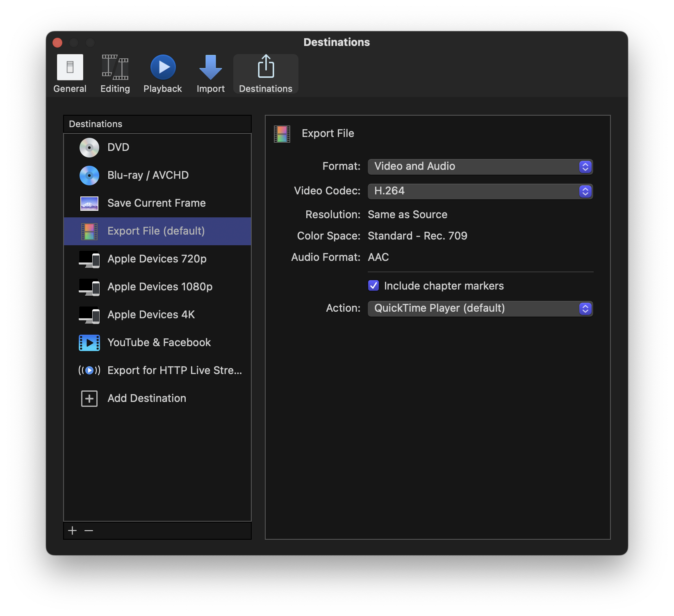Switch to Import preferences pane
Image resolution: width=674 pixels, height=616 pixels.
tap(210, 74)
